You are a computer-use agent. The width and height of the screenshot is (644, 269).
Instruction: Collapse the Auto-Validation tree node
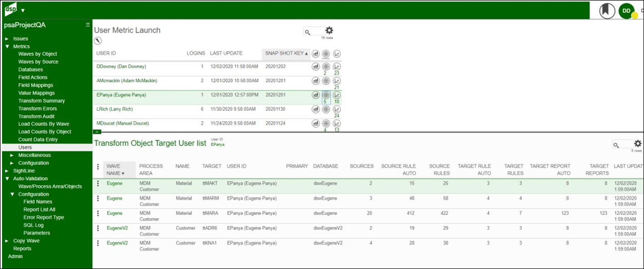tap(7, 179)
